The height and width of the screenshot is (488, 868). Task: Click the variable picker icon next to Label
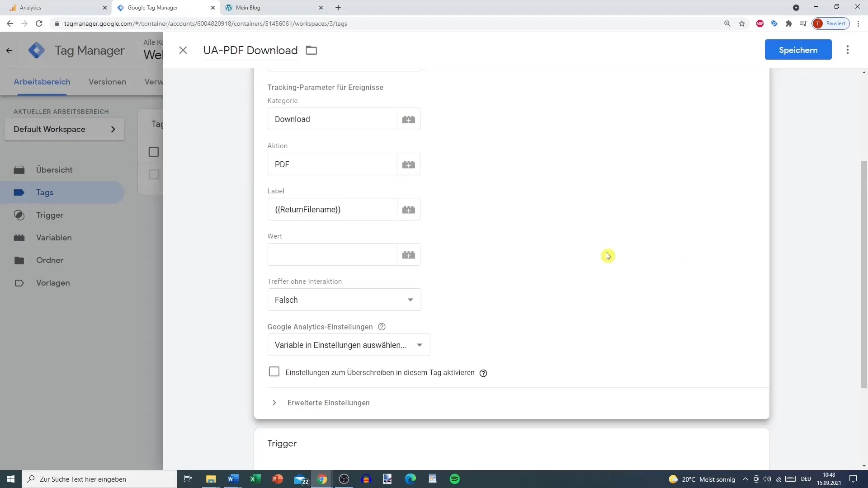(x=409, y=209)
